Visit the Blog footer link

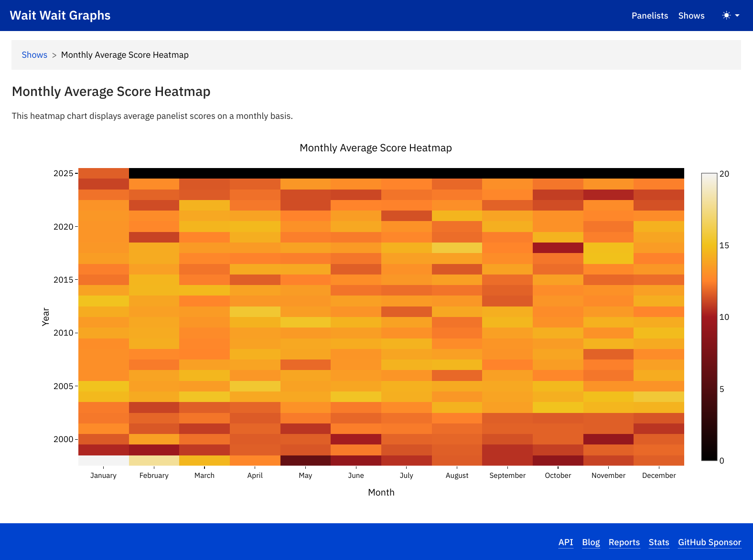pos(591,542)
